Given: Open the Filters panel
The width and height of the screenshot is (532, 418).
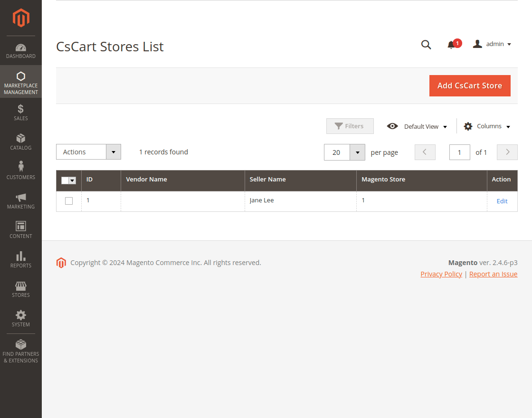Looking at the screenshot, I should (x=350, y=126).
